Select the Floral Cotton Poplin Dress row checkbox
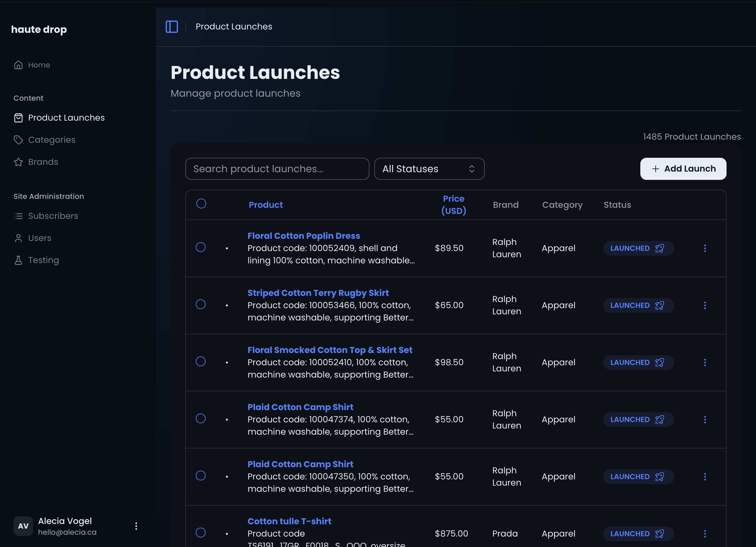The image size is (756, 547). pos(200,247)
